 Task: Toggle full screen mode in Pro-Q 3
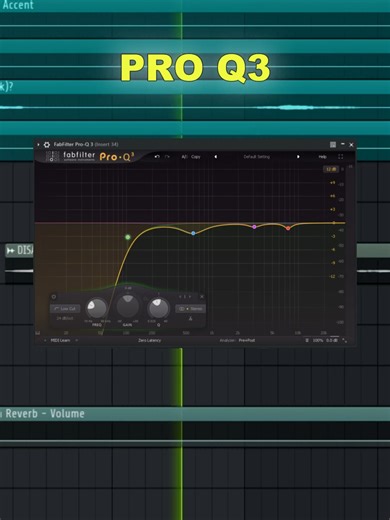340,157
